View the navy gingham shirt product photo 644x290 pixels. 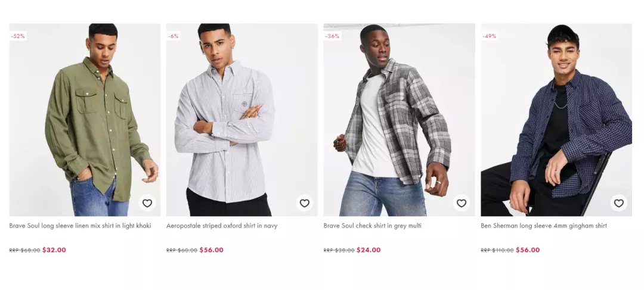click(556, 120)
